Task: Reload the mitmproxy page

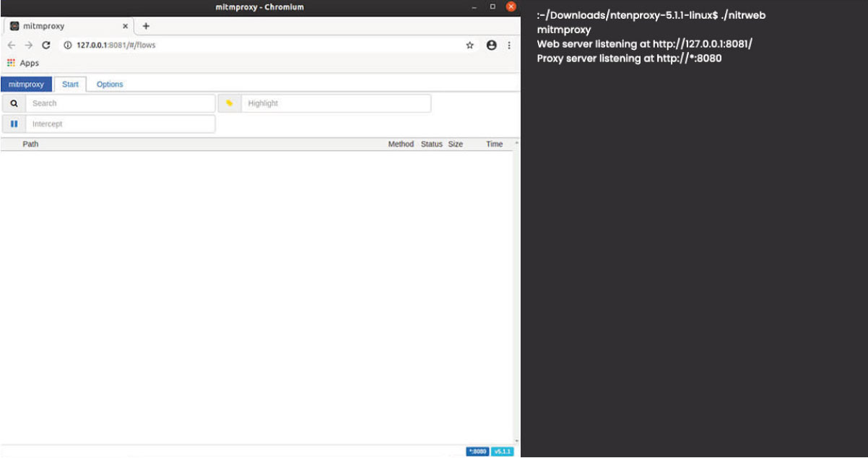Action: click(x=46, y=45)
